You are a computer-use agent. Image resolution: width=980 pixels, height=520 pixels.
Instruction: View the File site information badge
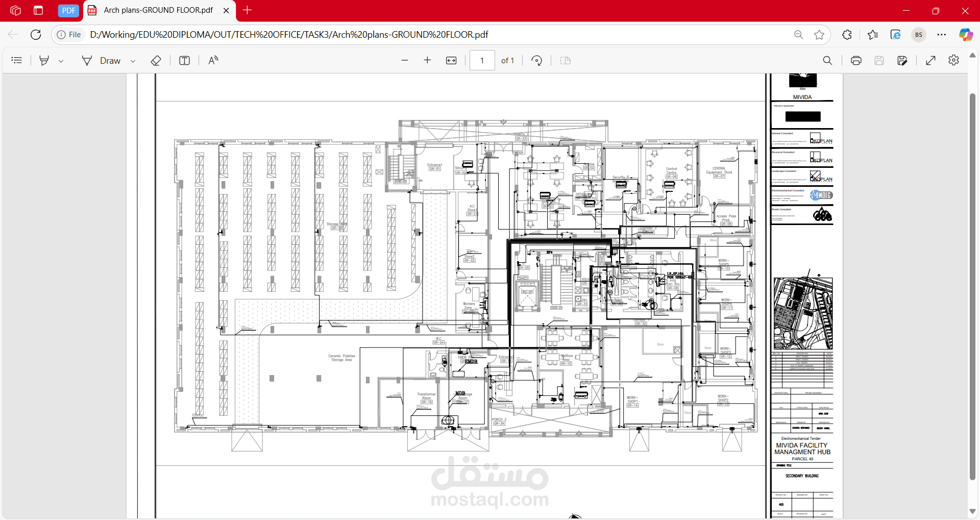coord(69,35)
